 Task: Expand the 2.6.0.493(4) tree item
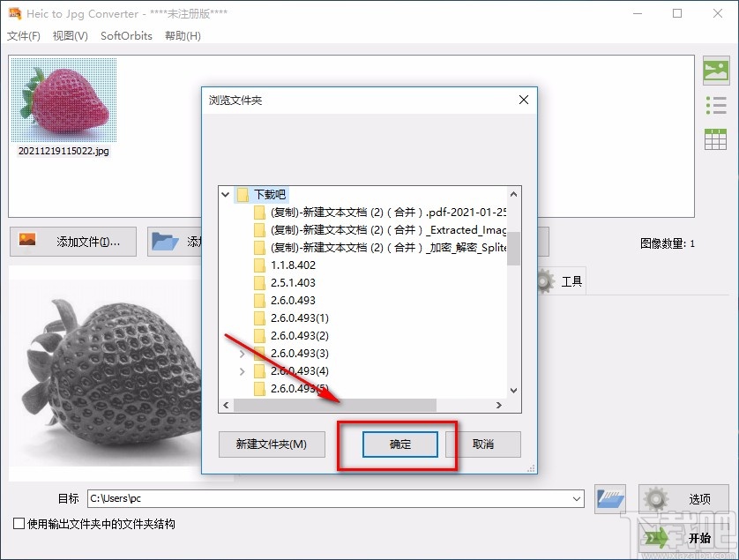click(243, 370)
